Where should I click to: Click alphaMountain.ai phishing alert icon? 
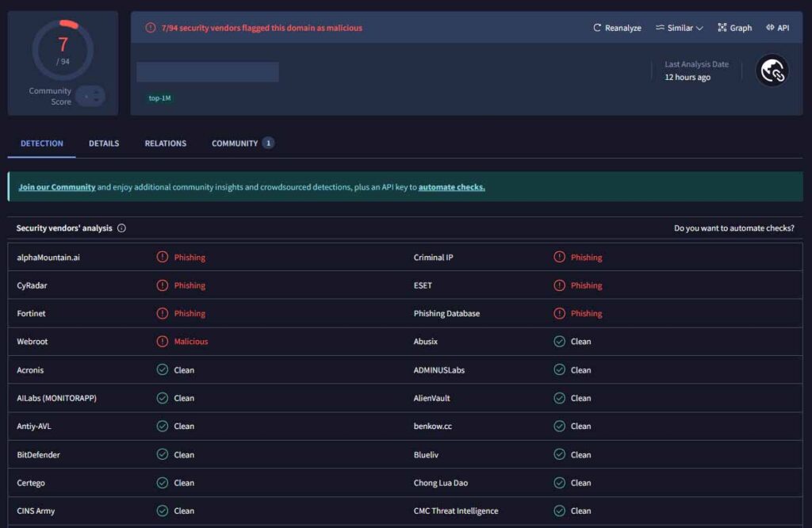(162, 257)
